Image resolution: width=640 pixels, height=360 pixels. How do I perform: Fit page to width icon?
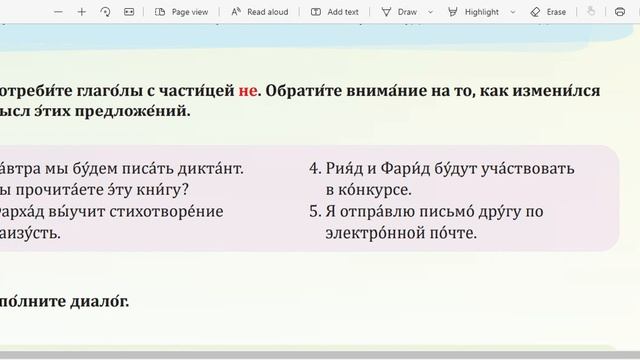pos(129,12)
